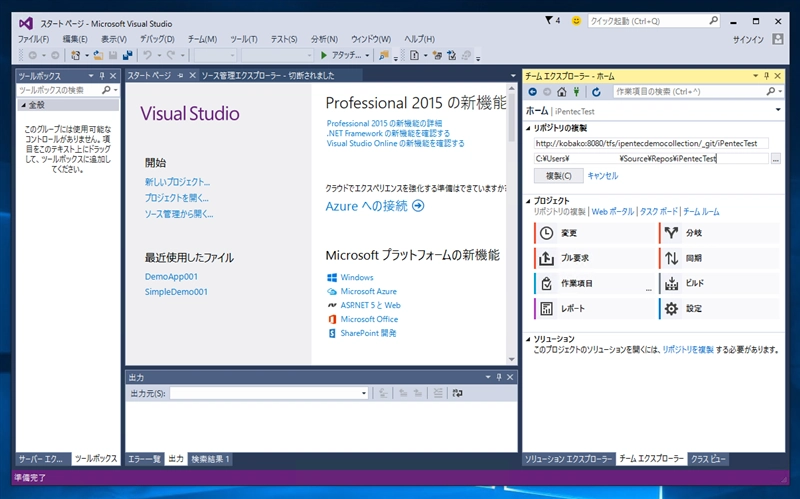800x499 pixels.
Task: Click the Web ポータル link
Action: (x=612, y=212)
